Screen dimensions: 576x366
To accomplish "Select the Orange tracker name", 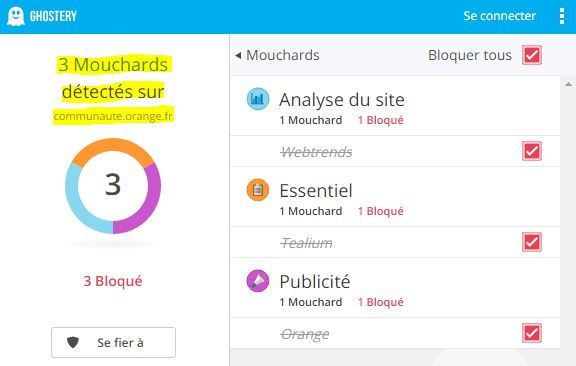I will (x=305, y=334).
